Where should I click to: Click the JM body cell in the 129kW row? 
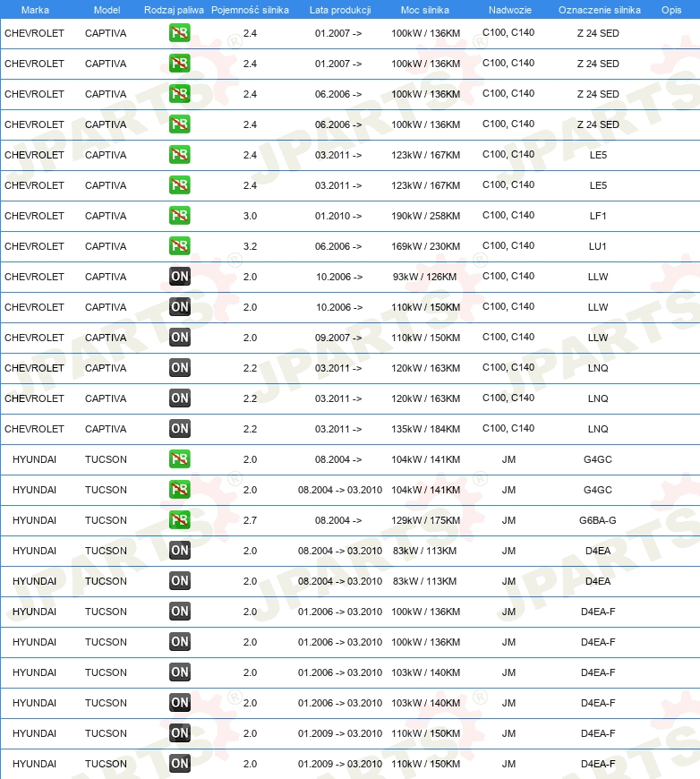tap(508, 520)
